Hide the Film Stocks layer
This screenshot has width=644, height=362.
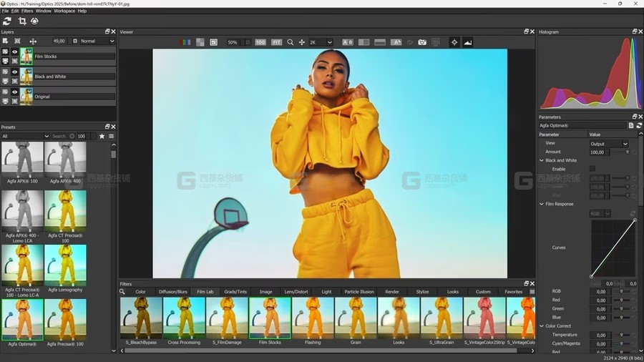click(x=15, y=52)
